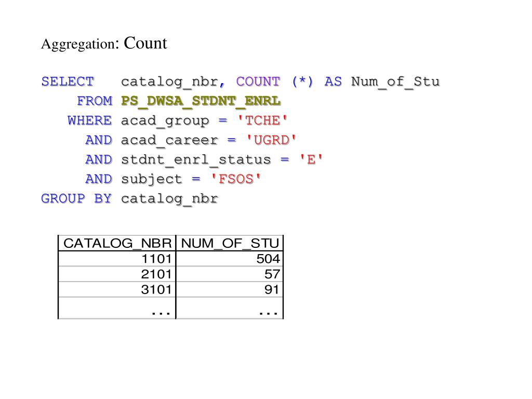
Task: Click the 'TCHE' string literal
Action: pos(262,120)
